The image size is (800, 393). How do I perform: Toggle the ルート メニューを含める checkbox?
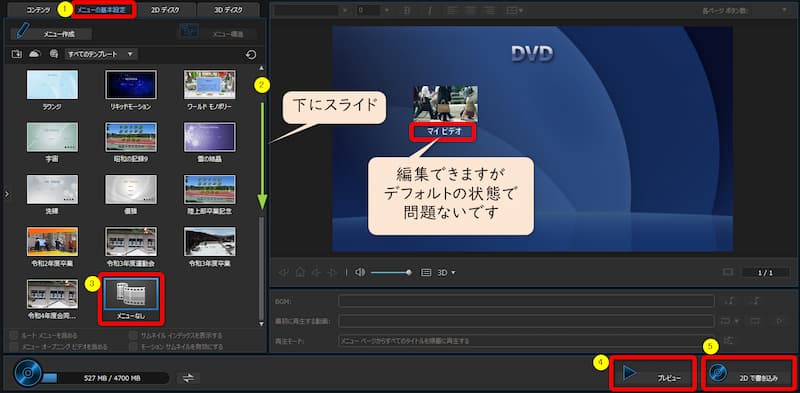click(x=14, y=335)
